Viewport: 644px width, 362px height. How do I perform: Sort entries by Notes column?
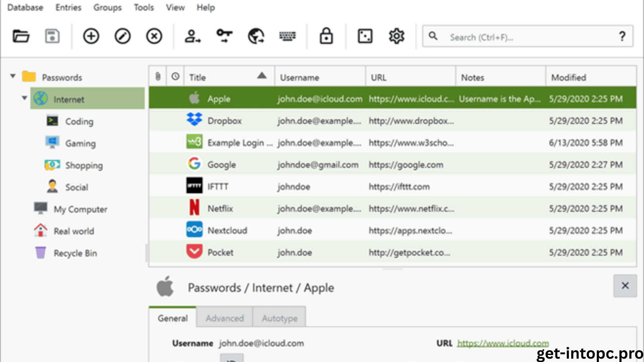click(501, 77)
